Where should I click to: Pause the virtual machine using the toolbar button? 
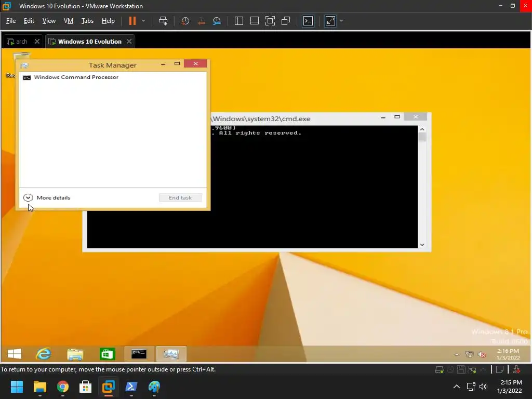point(132,21)
